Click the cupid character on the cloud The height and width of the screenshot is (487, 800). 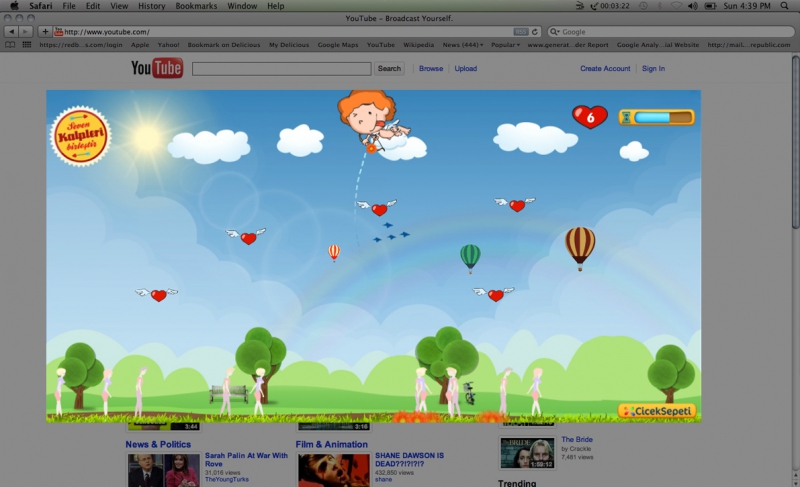375,121
